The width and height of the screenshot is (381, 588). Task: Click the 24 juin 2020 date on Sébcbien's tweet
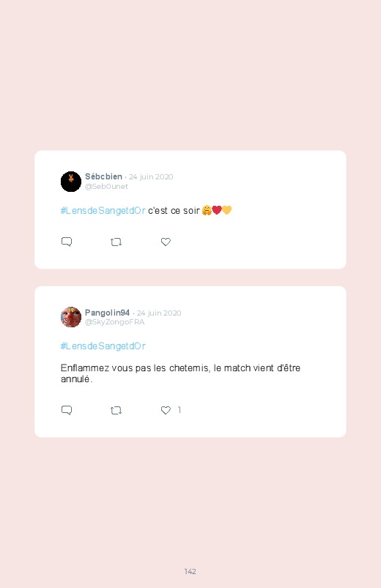click(151, 177)
